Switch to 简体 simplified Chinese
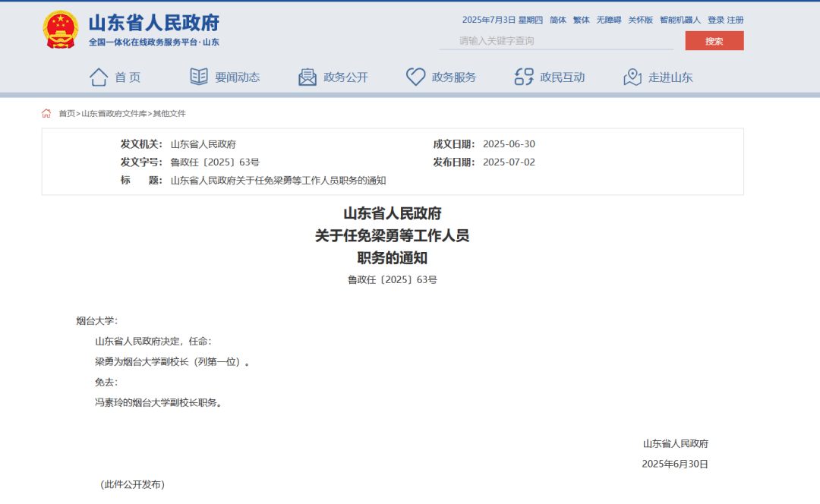 pos(558,20)
